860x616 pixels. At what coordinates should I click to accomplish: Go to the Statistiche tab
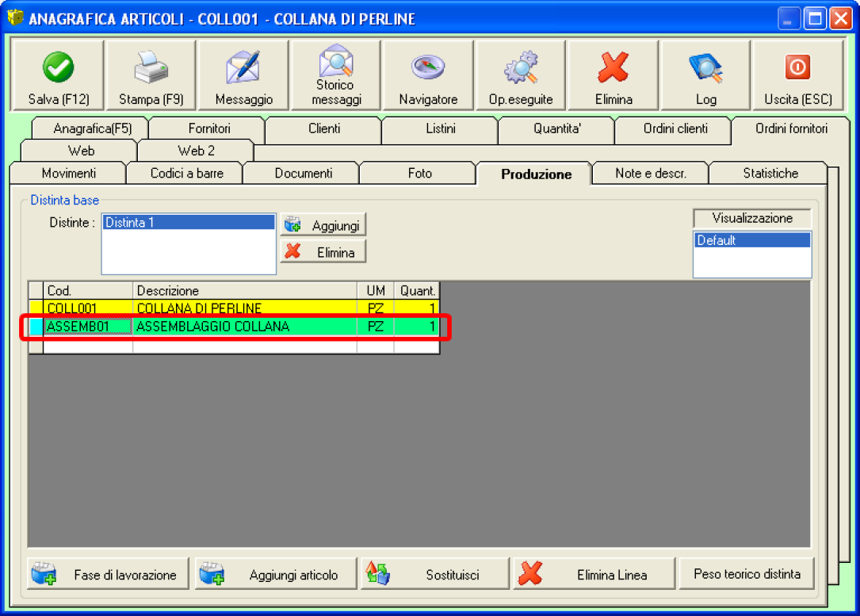(x=770, y=173)
